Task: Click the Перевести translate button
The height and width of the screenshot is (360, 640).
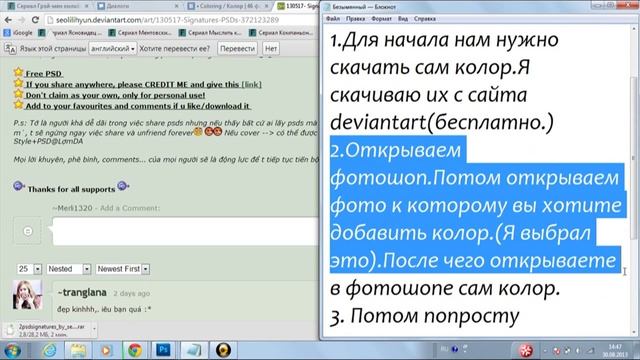Action: [238, 49]
